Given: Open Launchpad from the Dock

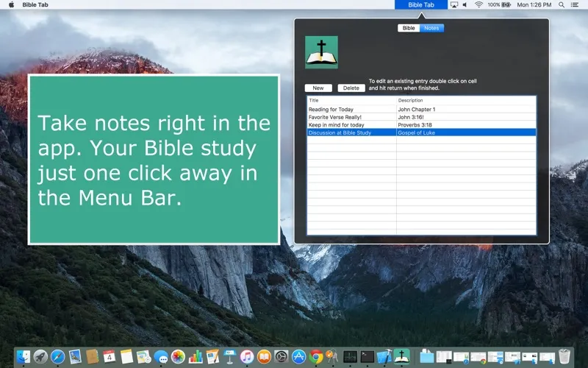Looking at the screenshot, I should tap(40, 357).
